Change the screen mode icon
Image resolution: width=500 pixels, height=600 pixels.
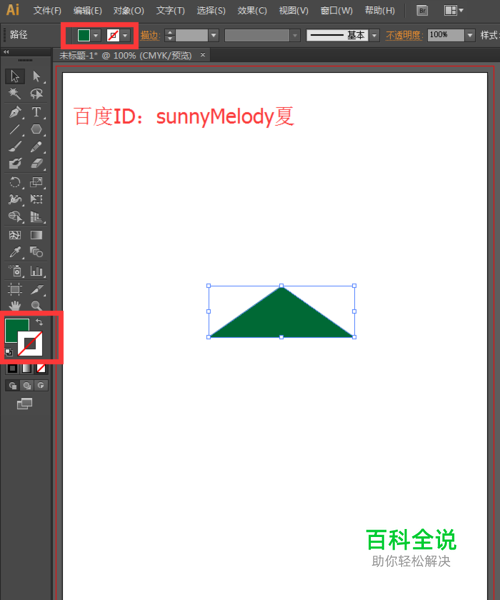tap(24, 404)
